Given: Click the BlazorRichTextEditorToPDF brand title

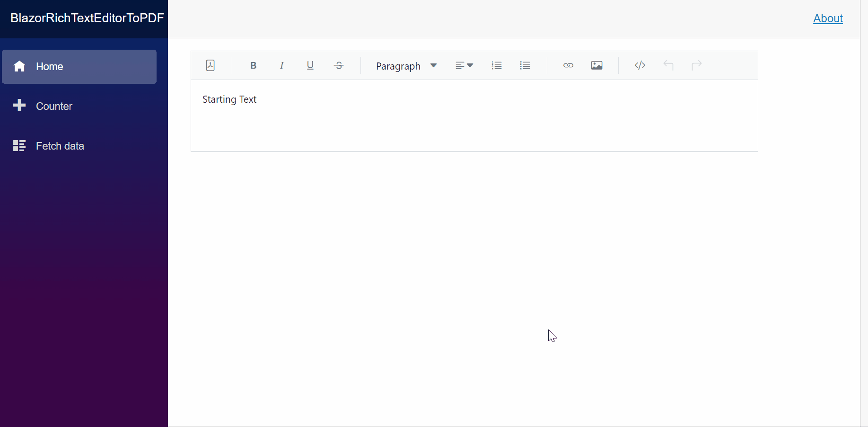Looking at the screenshot, I should 87,18.
